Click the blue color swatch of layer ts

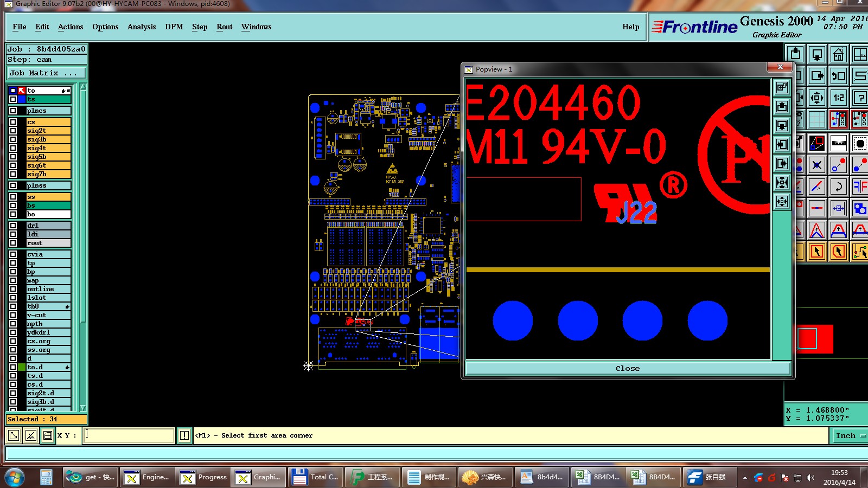pos(22,99)
